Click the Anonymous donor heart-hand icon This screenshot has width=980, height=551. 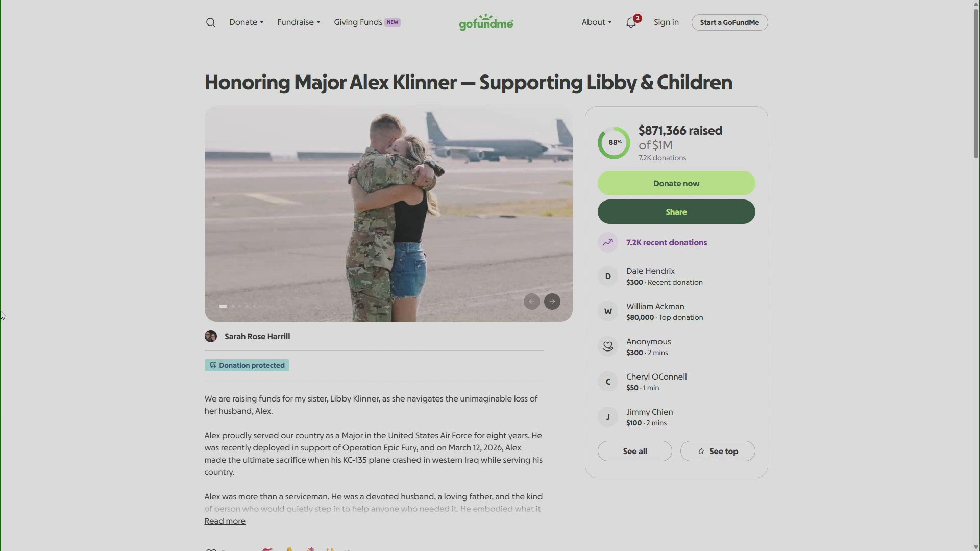pyautogui.click(x=607, y=346)
